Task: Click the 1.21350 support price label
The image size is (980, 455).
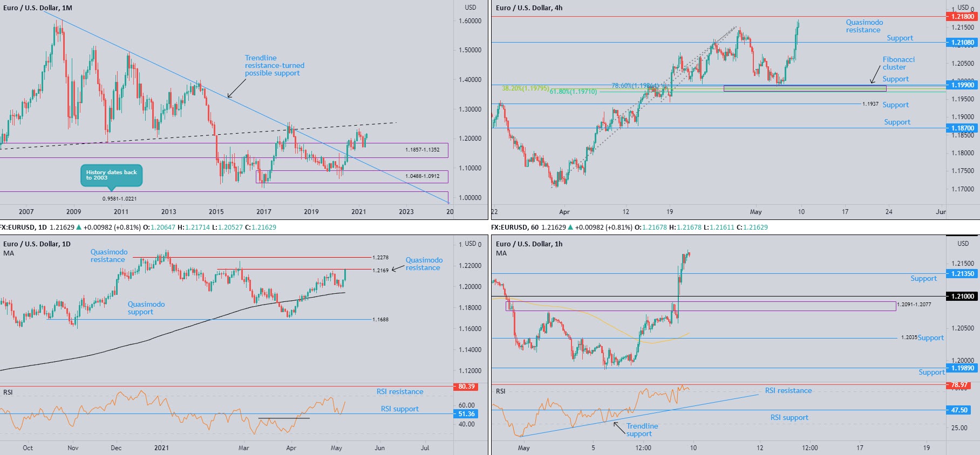Action: pos(962,274)
